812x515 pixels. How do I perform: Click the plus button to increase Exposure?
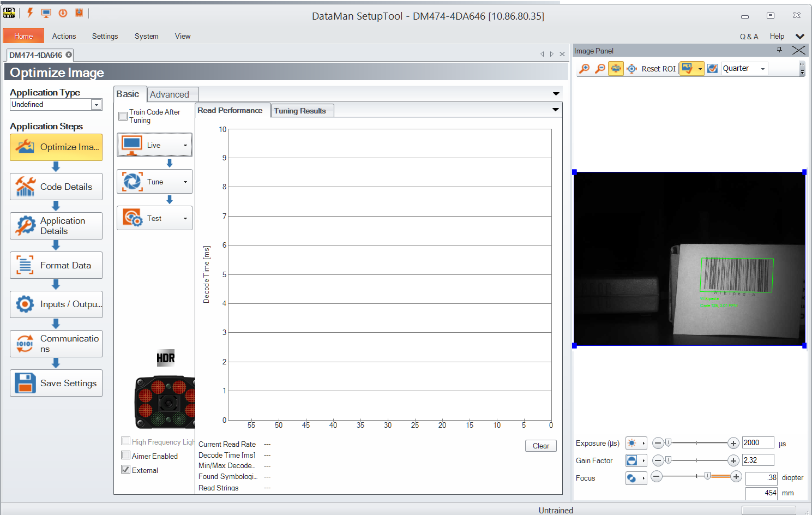733,443
